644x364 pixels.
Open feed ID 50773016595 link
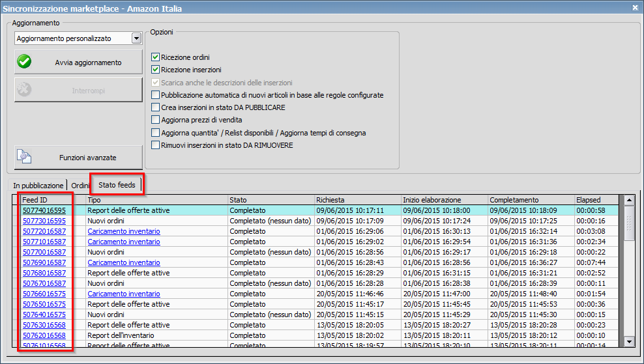coord(44,221)
